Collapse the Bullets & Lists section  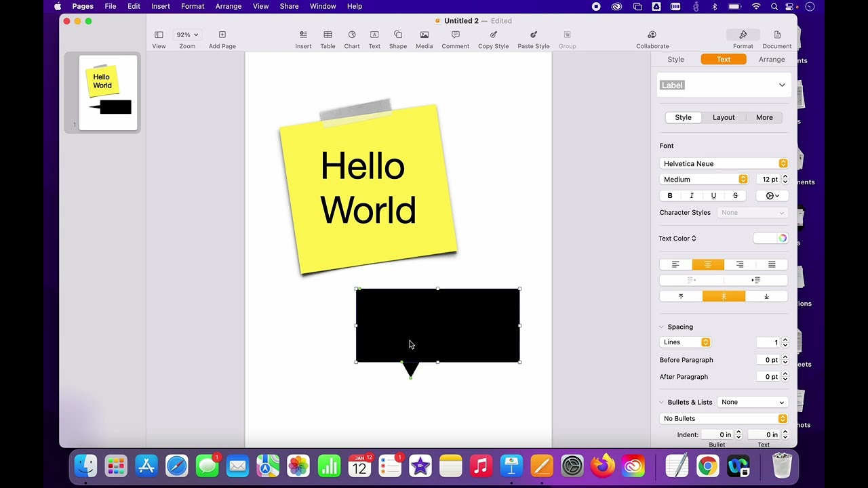point(662,403)
